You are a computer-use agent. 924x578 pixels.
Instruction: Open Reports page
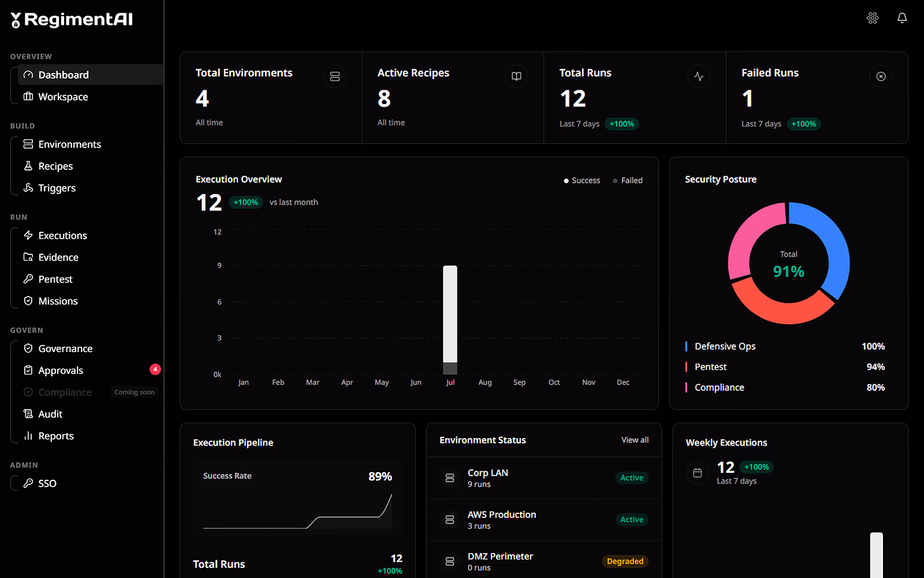[x=90, y=436]
